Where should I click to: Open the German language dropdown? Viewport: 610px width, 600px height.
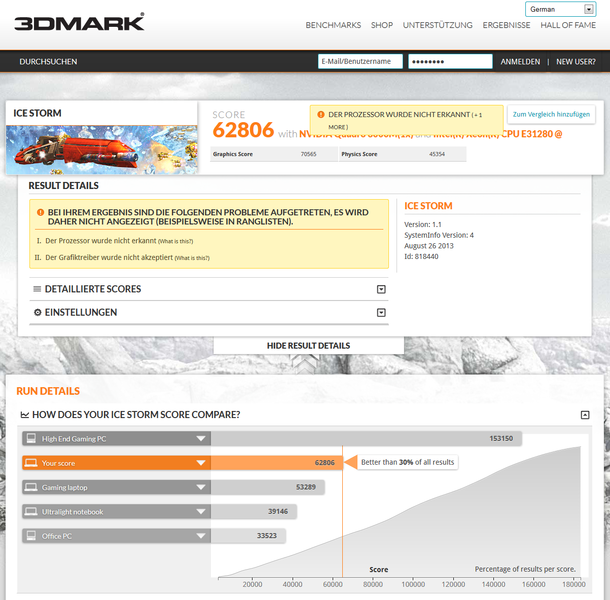tap(561, 9)
